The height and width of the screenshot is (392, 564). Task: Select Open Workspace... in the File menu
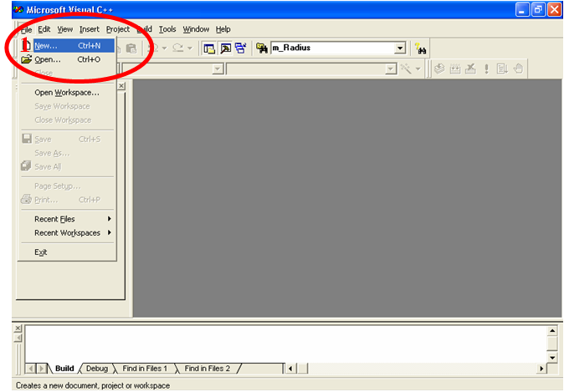[x=66, y=93]
